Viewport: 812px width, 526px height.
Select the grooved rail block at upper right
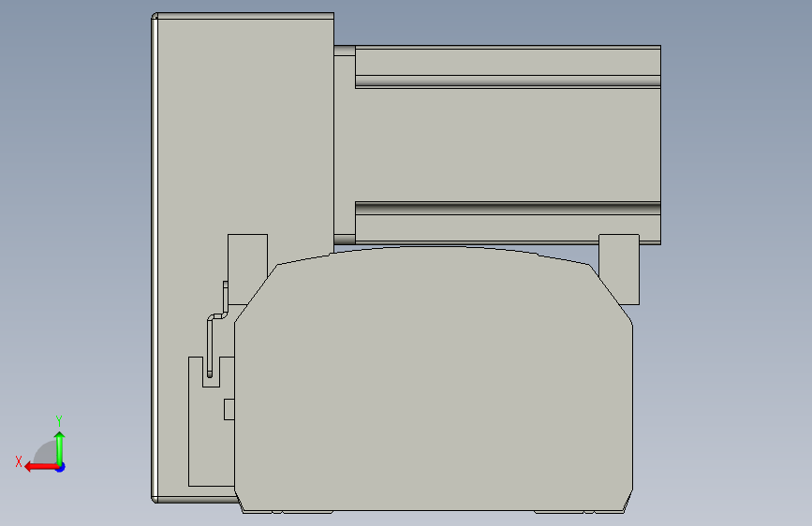pos(508,145)
